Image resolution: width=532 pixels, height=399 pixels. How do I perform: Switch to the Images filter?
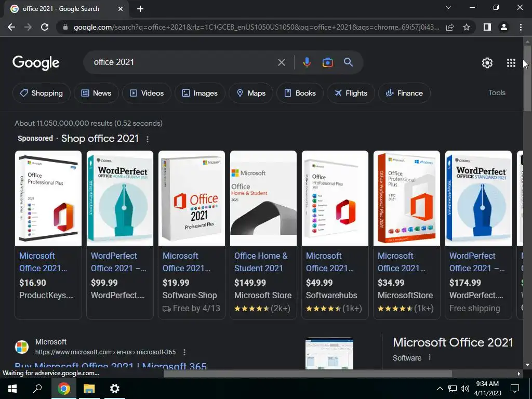click(200, 93)
